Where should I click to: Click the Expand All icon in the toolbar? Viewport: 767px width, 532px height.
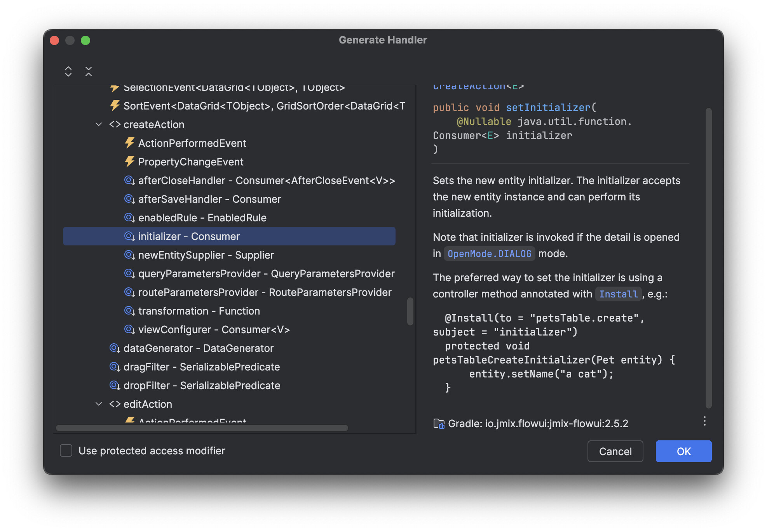pyautogui.click(x=68, y=71)
